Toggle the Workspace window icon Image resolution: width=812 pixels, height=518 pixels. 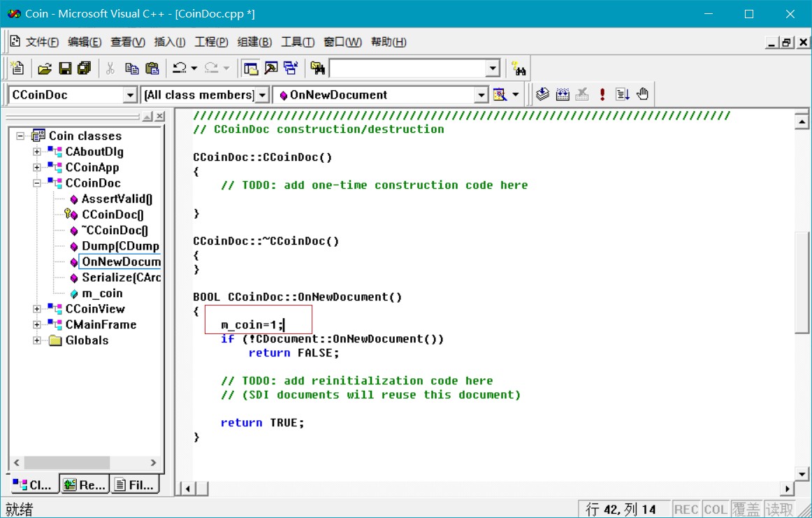(251, 69)
